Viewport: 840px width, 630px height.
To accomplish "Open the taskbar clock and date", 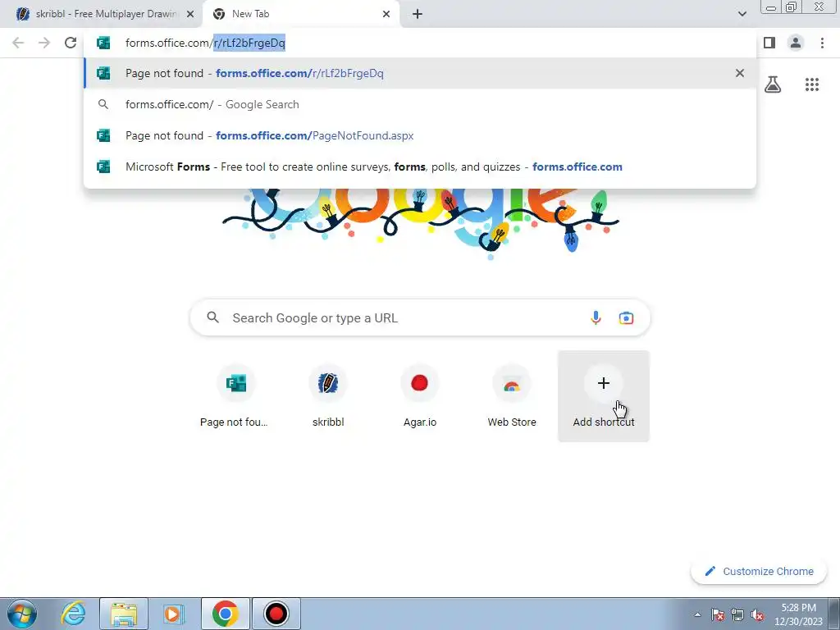I will [x=798, y=614].
